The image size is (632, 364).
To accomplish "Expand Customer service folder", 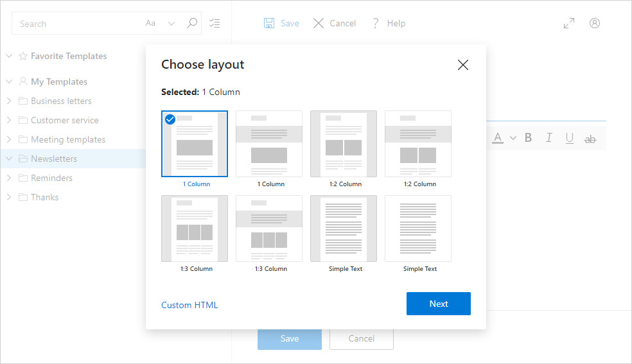I will [9, 120].
